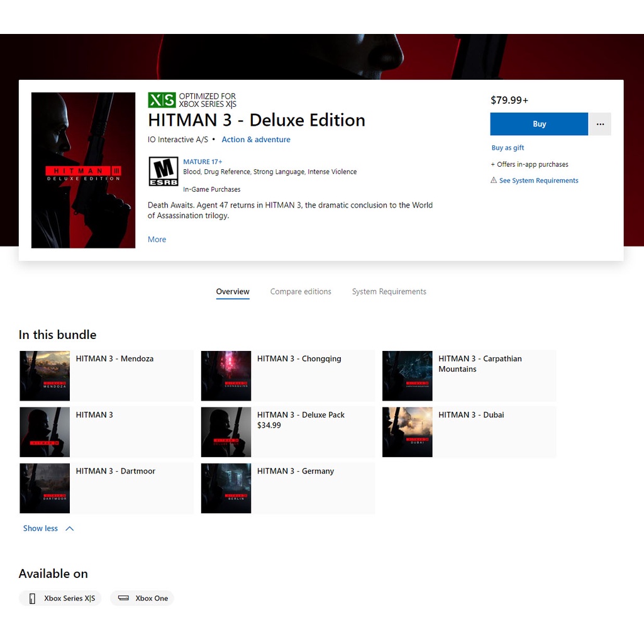
Task: Click the Xbox One console icon
Action: coord(123,598)
